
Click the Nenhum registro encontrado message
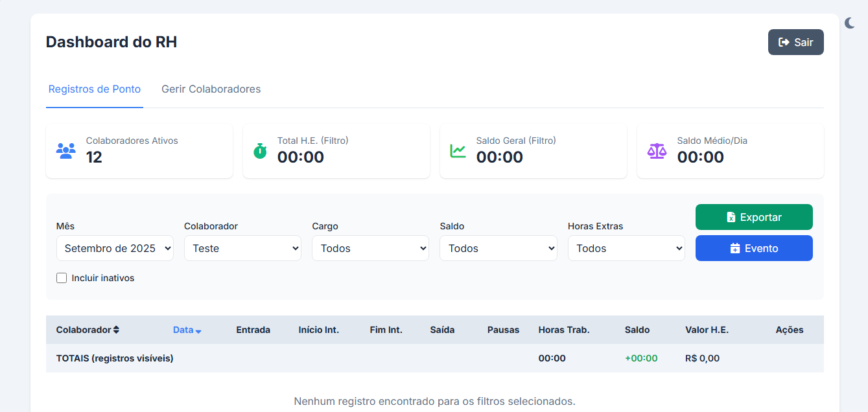[434, 401]
